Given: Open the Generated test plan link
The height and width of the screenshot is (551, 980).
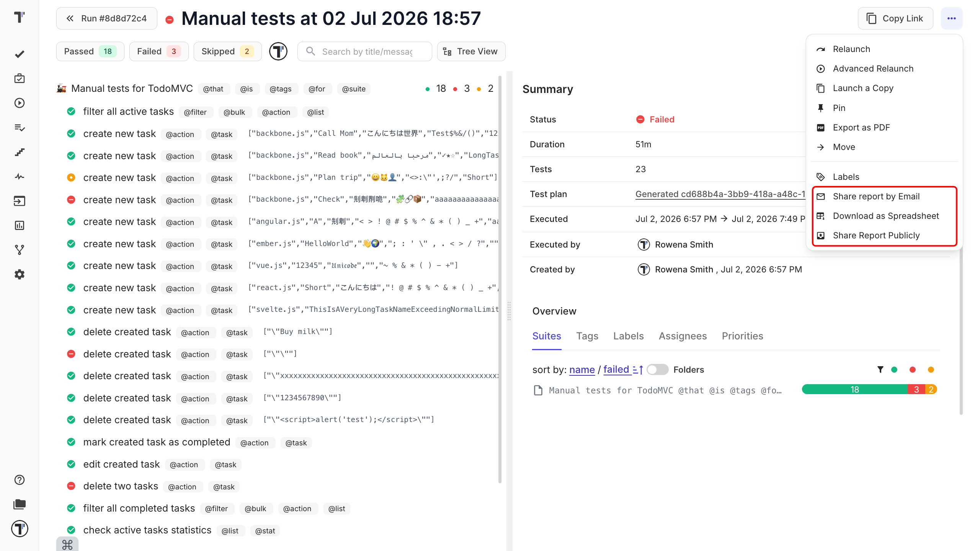Looking at the screenshot, I should click(720, 194).
